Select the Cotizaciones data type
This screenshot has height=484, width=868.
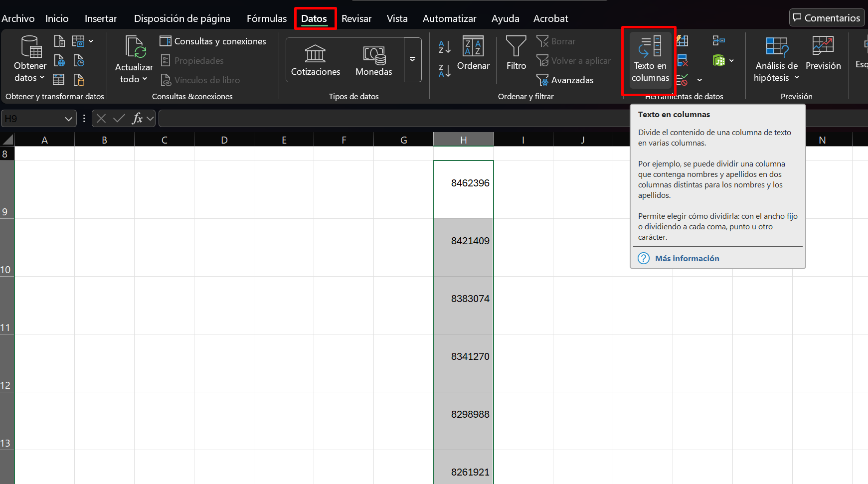click(x=315, y=60)
